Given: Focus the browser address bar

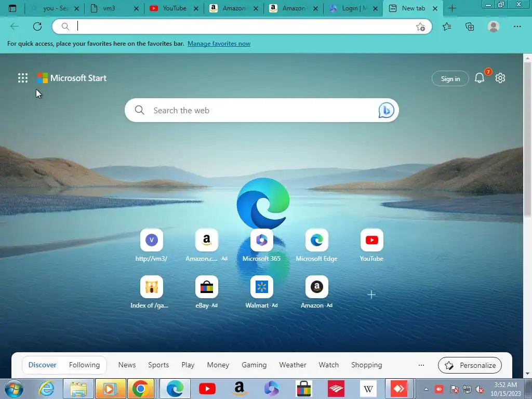Looking at the screenshot, I should [242, 26].
